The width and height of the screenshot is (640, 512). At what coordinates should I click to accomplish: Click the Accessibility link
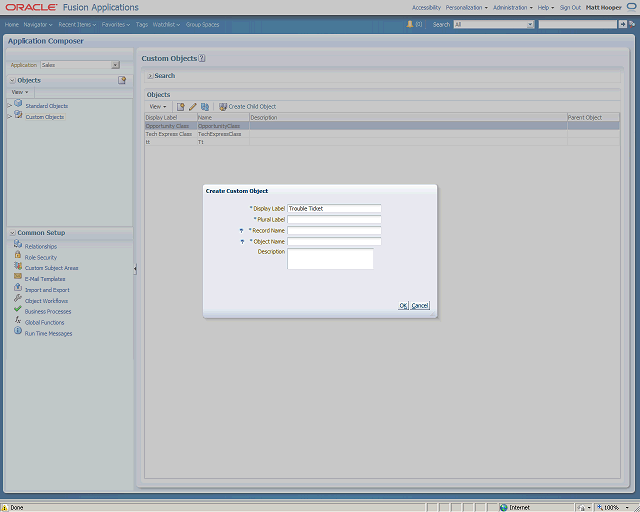point(426,7)
